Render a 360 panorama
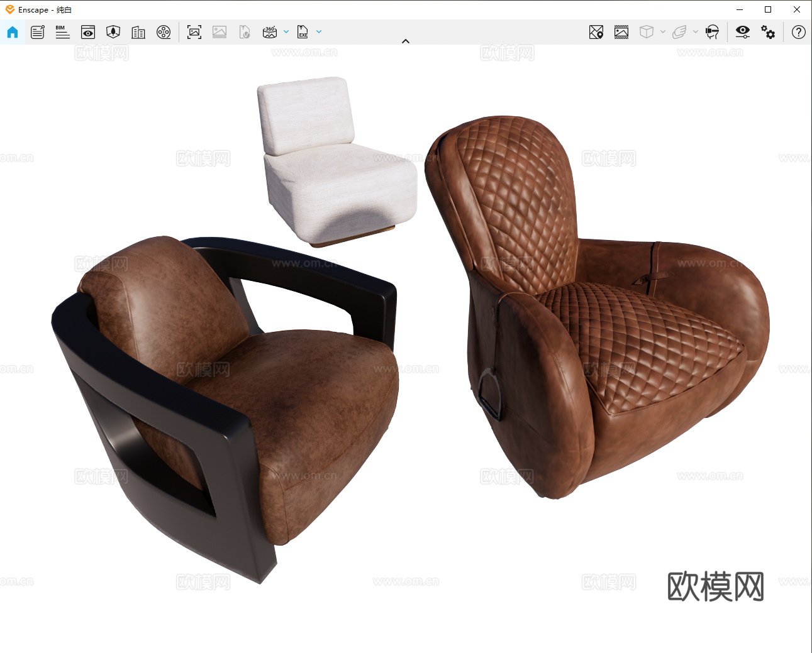812x653 pixels. [x=270, y=32]
